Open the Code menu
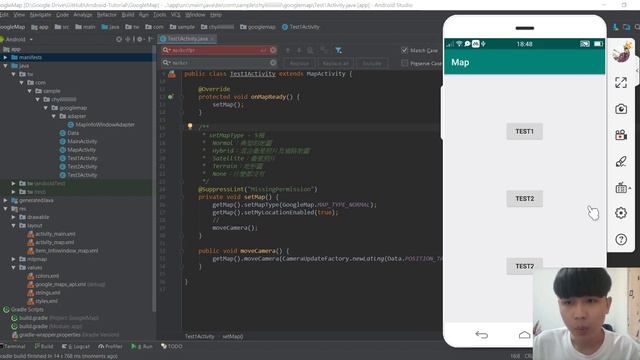The image size is (640, 360). (62, 15)
